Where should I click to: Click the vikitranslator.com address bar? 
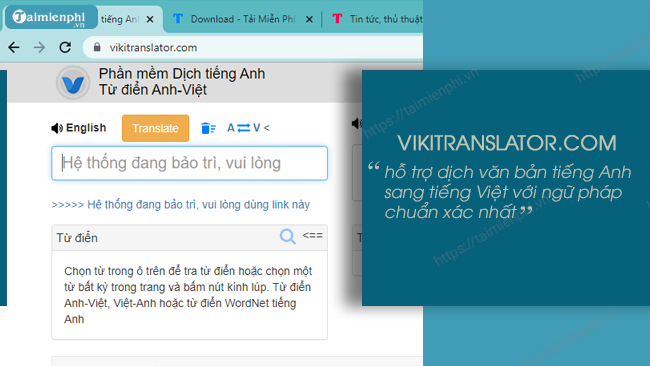(x=253, y=48)
